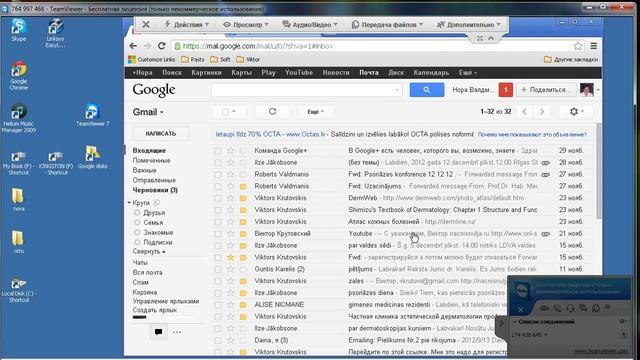Click the blue Google search button

427,90
